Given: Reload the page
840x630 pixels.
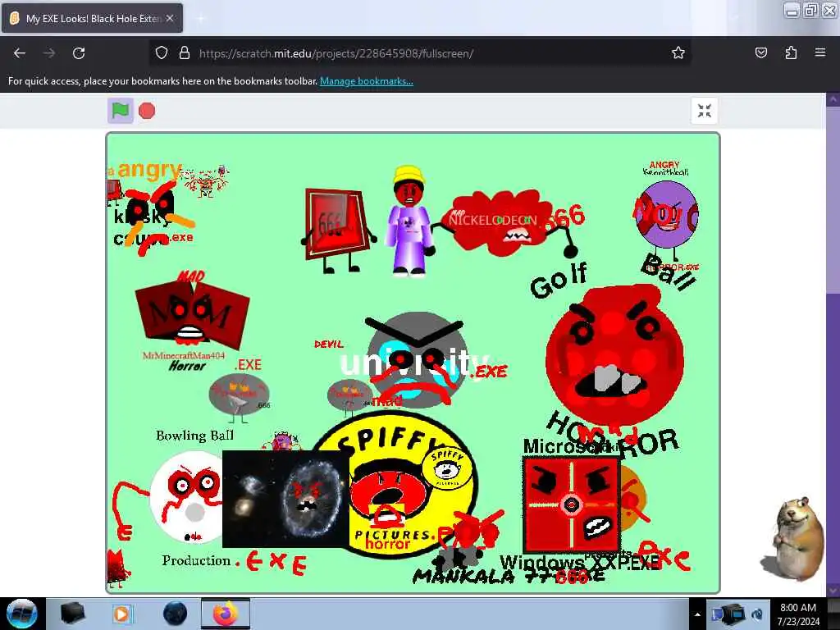Looking at the screenshot, I should point(79,53).
